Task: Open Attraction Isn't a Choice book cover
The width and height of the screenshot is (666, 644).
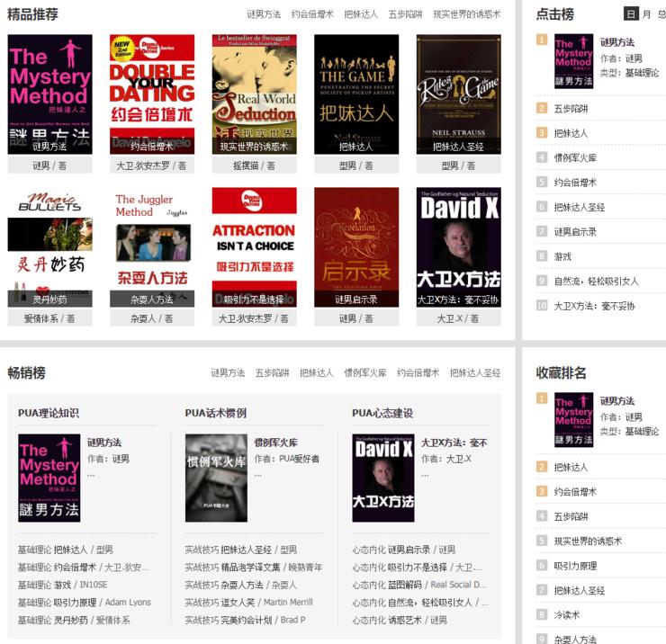Action: pos(254,247)
